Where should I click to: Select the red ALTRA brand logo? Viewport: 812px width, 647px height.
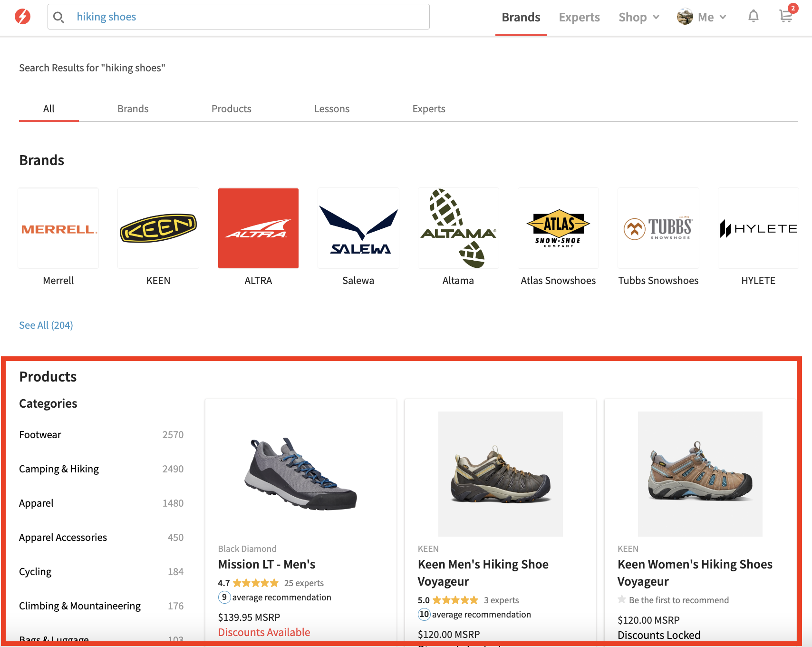(258, 228)
